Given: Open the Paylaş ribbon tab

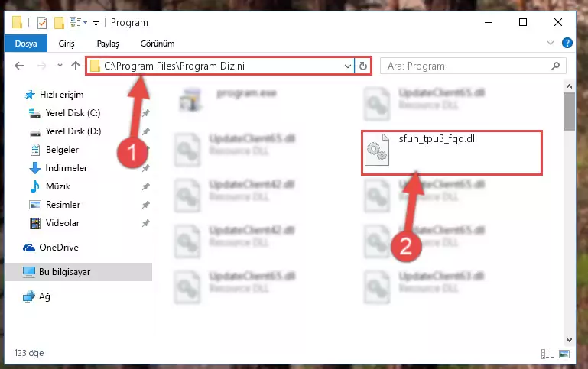Looking at the screenshot, I should point(108,44).
